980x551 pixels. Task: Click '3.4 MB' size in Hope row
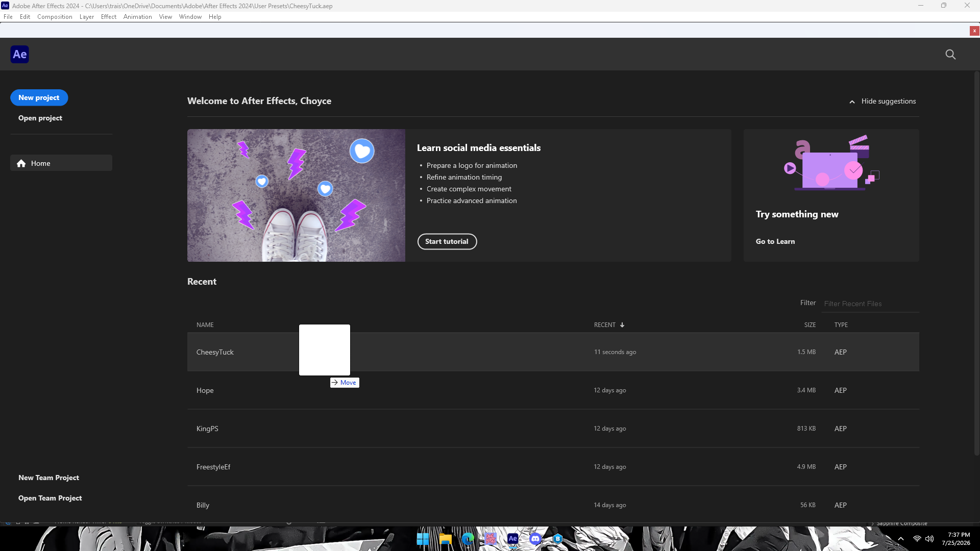coord(806,390)
